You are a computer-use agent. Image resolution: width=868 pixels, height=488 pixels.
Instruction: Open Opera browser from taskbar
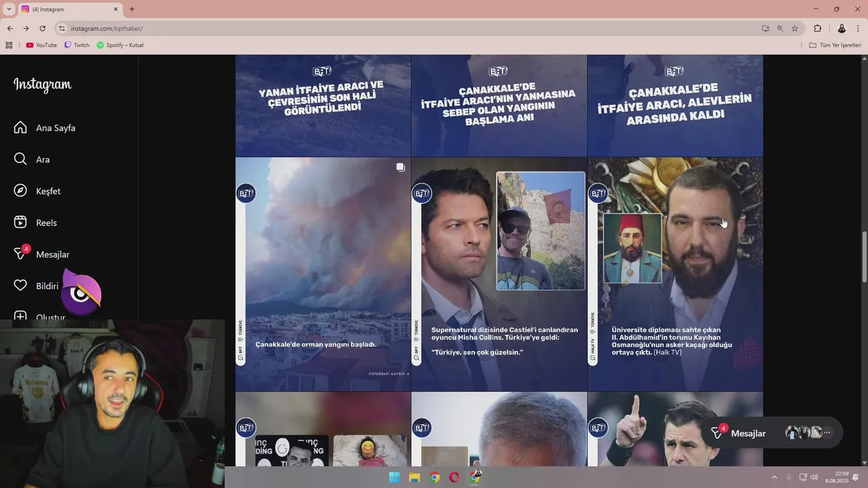(454, 477)
